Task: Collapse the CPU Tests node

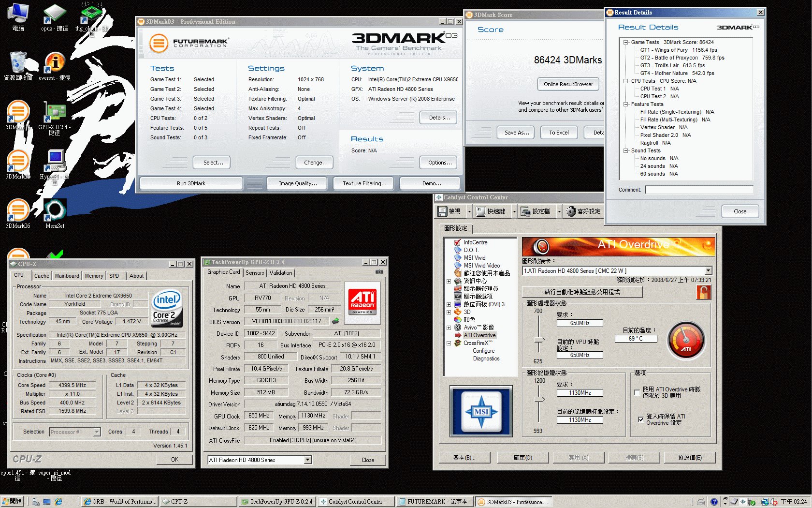Action: [625, 81]
